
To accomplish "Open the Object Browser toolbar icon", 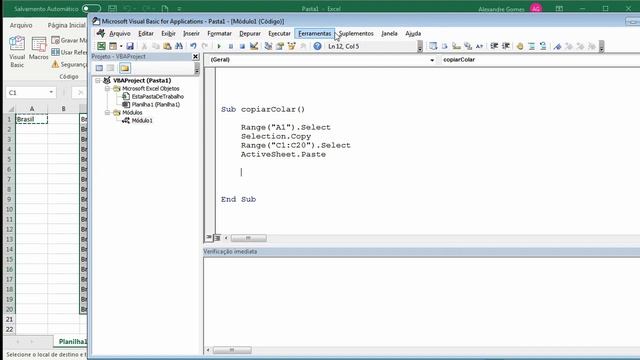I will (x=291, y=46).
